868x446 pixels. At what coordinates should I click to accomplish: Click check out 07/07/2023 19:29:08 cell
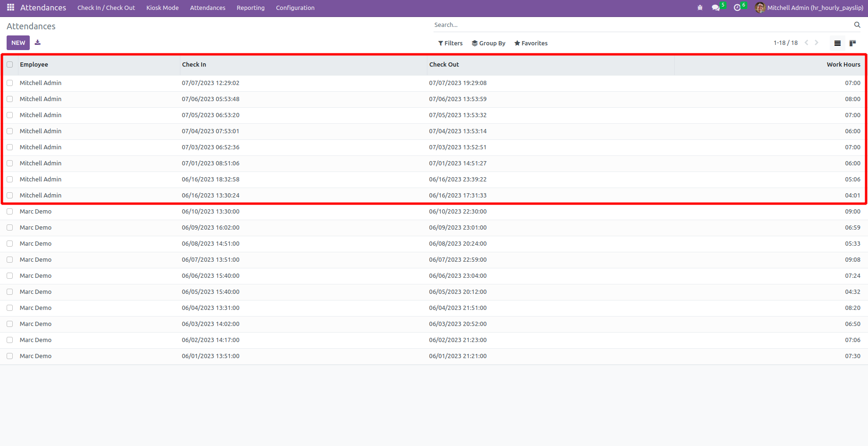point(458,83)
